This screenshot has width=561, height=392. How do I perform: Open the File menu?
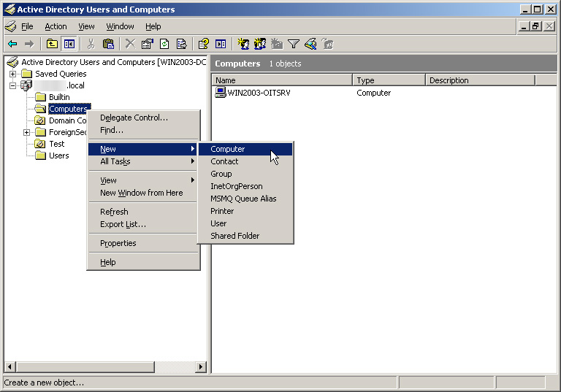[x=27, y=26]
